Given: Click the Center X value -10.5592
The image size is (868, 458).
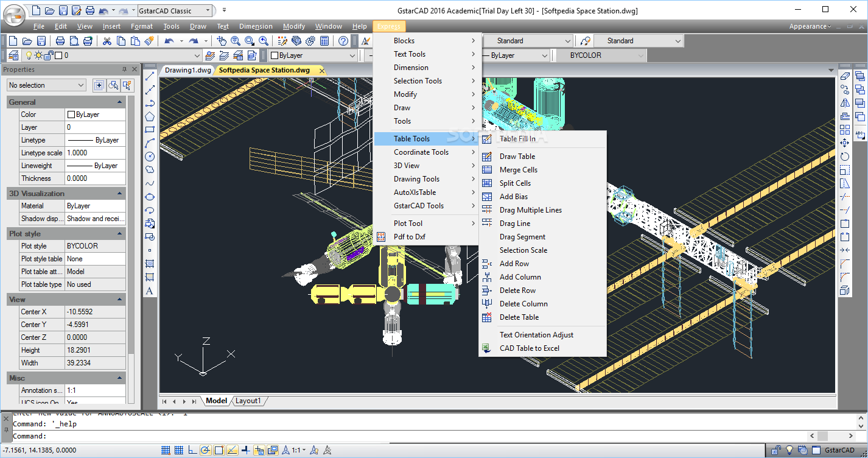Looking at the screenshot, I should click(x=95, y=312).
